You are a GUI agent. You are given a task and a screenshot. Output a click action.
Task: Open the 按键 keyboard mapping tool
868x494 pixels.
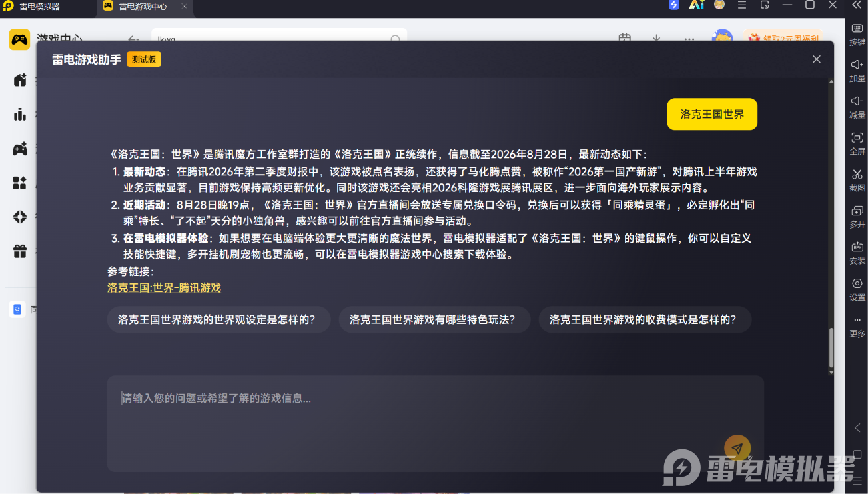(x=857, y=35)
